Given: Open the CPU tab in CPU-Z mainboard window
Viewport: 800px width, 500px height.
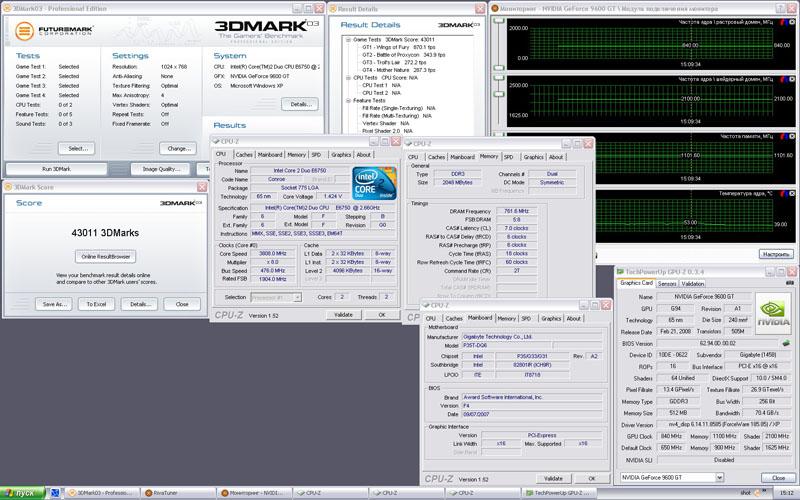Looking at the screenshot, I should coord(431,318).
